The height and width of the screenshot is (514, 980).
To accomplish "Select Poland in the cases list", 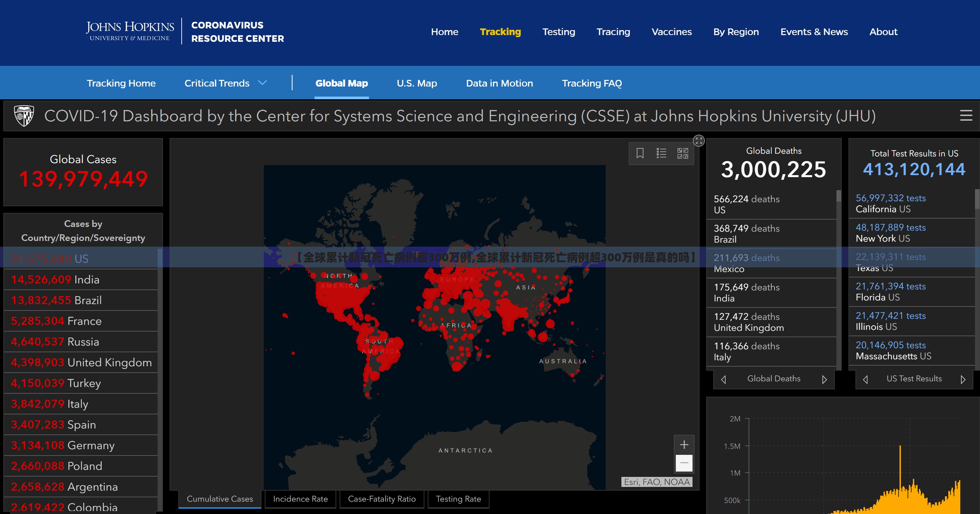I will (81, 466).
